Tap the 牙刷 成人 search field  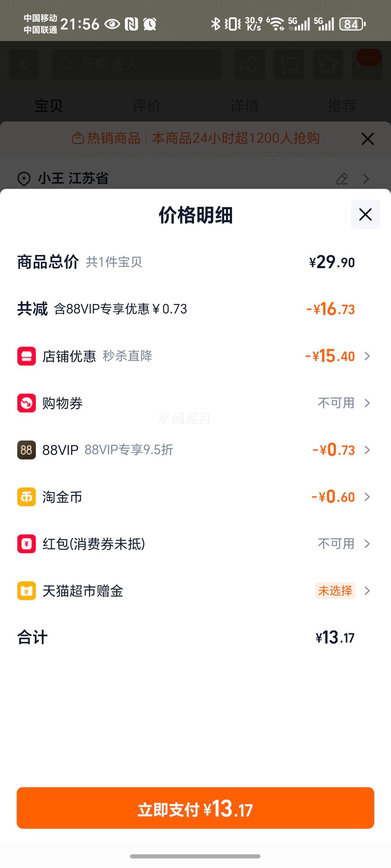[x=137, y=64]
